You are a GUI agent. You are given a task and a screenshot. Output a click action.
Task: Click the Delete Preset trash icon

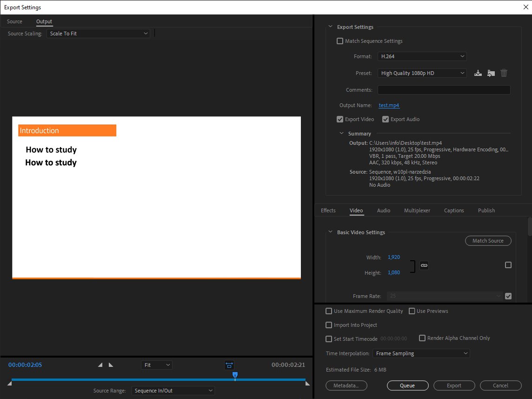(x=504, y=73)
